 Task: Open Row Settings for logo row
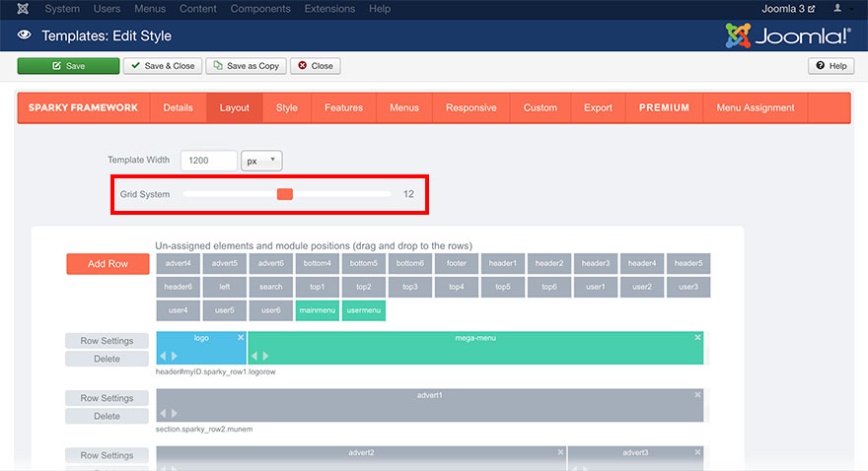tap(107, 341)
